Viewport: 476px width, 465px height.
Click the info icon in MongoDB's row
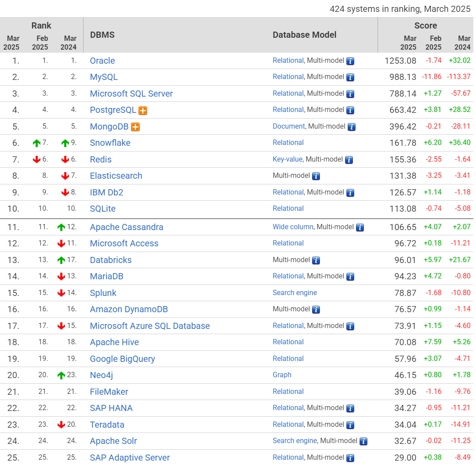[x=352, y=127]
